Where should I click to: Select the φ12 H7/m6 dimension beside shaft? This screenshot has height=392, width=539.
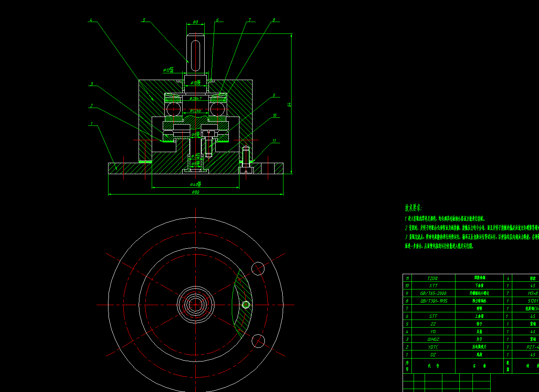pos(168,70)
